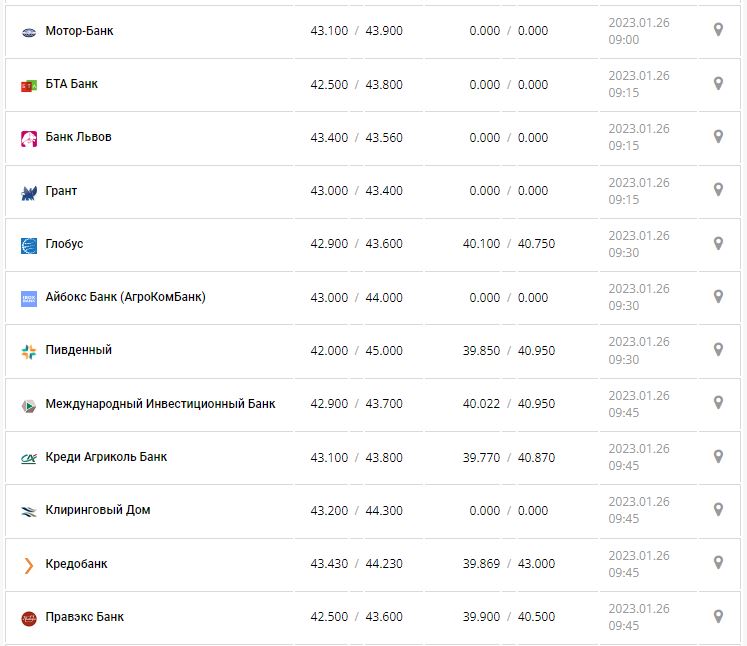Image resolution: width=747 pixels, height=646 pixels.
Task: Select Международный Инвестиционный Банк name
Action: [160, 404]
